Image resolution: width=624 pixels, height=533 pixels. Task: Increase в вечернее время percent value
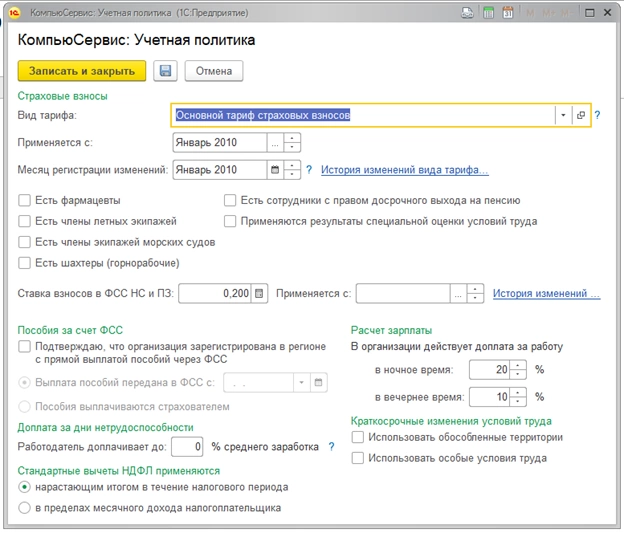(x=518, y=392)
